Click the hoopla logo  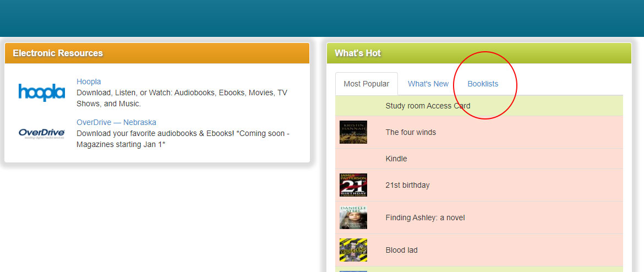pos(41,93)
